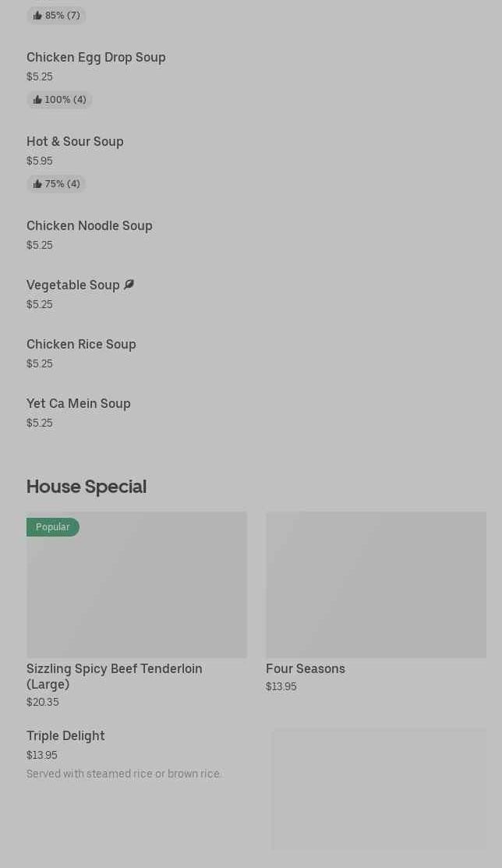Click the Popular badge on beef tenderloin
The width and height of the screenshot is (502, 868).
click(52, 527)
